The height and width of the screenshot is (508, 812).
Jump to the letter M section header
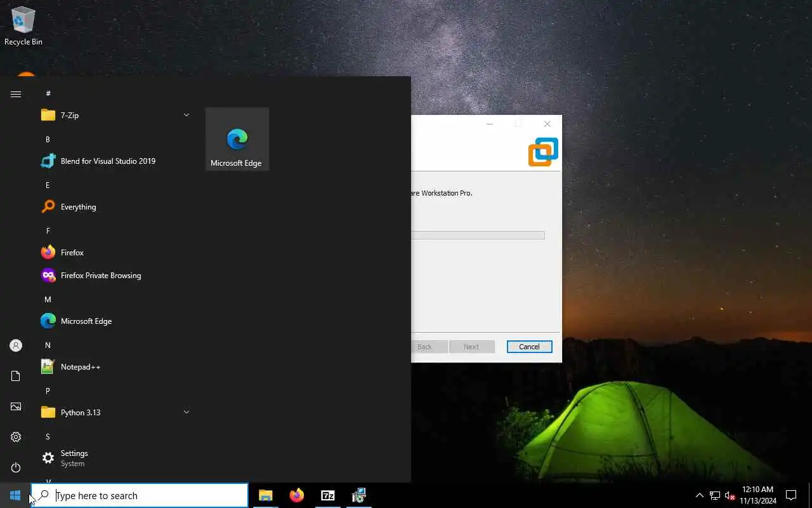point(48,299)
